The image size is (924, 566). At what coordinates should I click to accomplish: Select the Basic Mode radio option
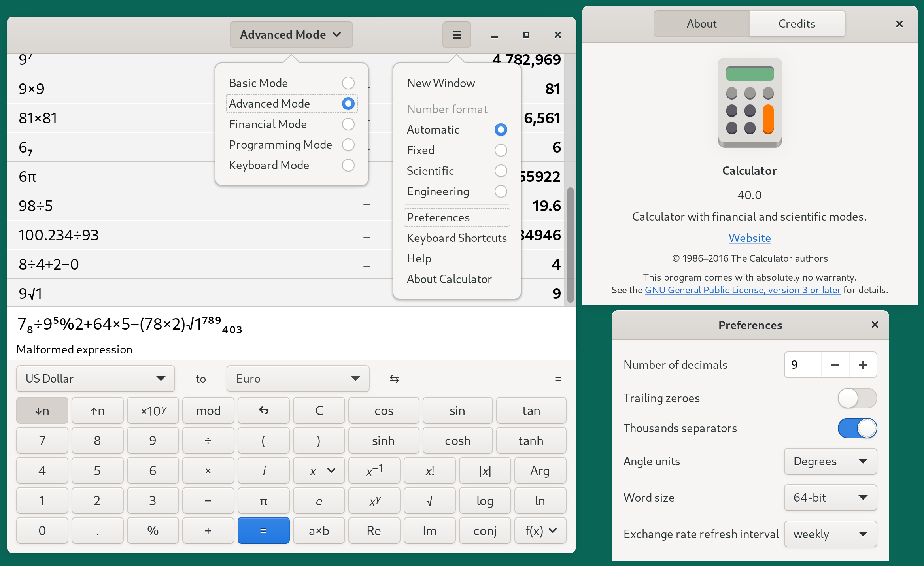pyautogui.click(x=292, y=83)
